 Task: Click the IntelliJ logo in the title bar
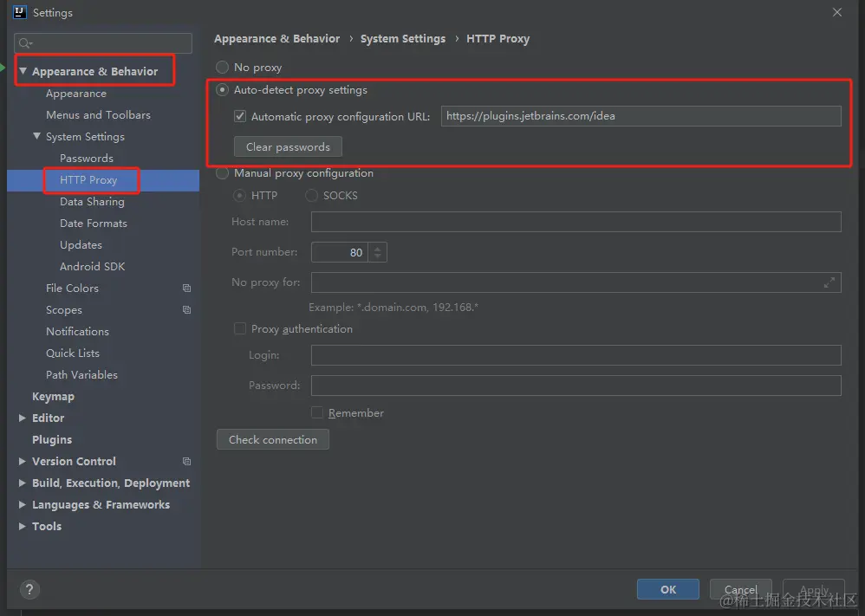19,12
